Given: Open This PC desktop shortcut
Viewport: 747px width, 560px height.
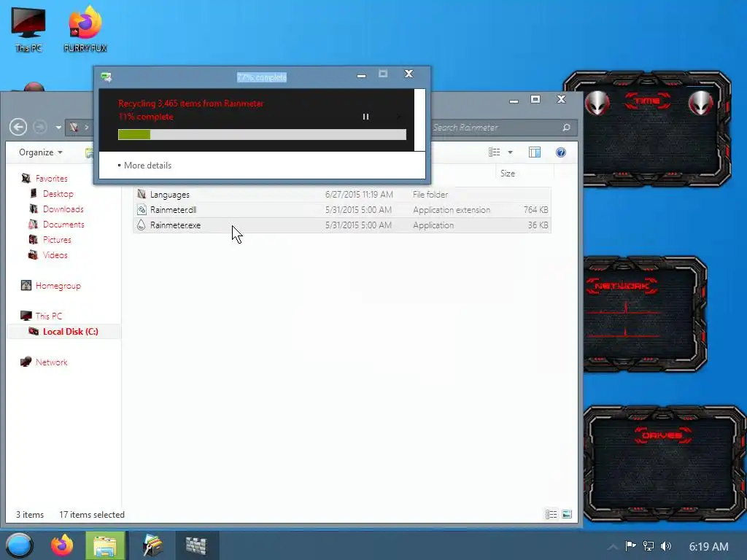Looking at the screenshot, I should 28,29.
